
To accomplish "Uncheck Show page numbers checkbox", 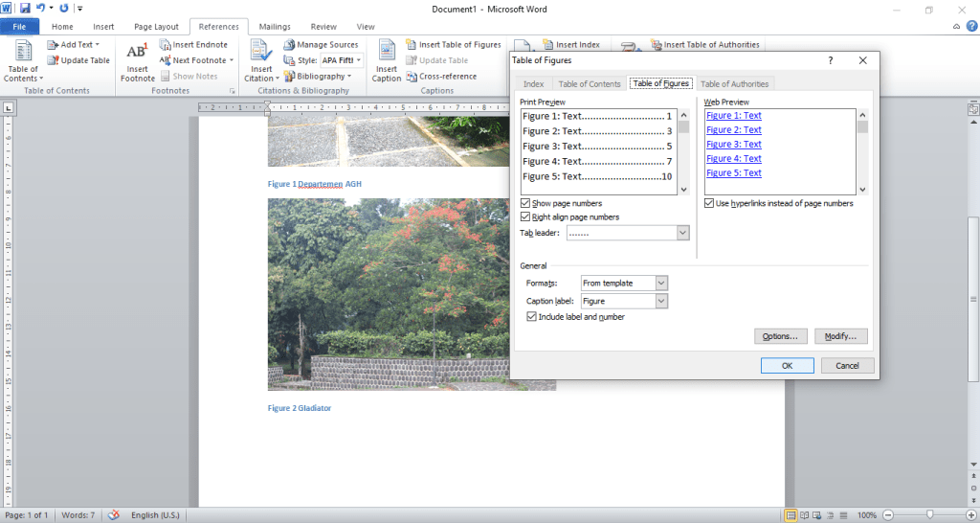I will (x=525, y=204).
